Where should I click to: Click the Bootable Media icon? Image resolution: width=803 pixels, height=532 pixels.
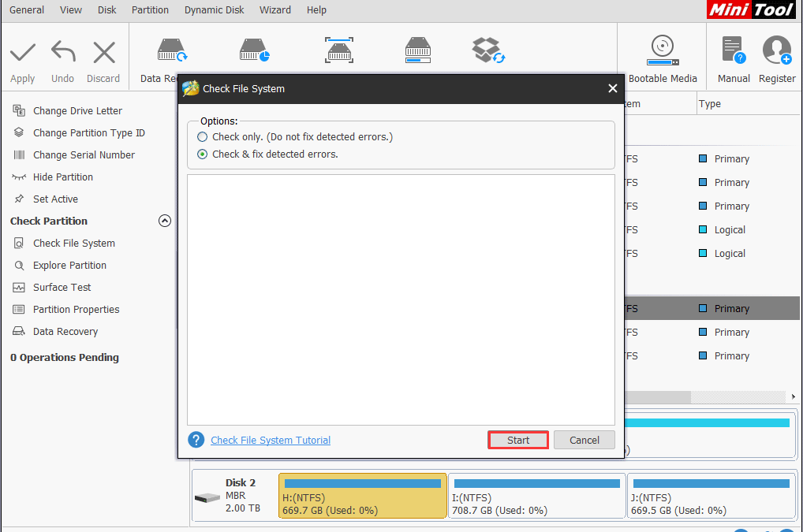[x=662, y=57]
